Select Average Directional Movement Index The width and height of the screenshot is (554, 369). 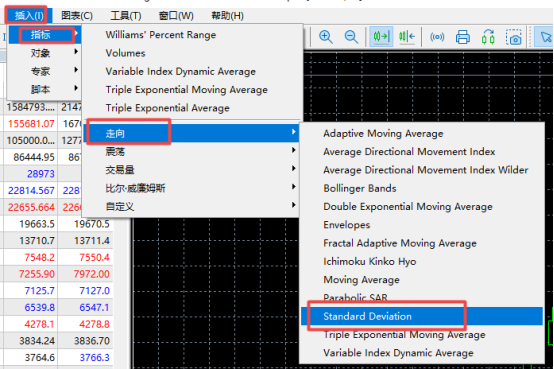point(409,152)
